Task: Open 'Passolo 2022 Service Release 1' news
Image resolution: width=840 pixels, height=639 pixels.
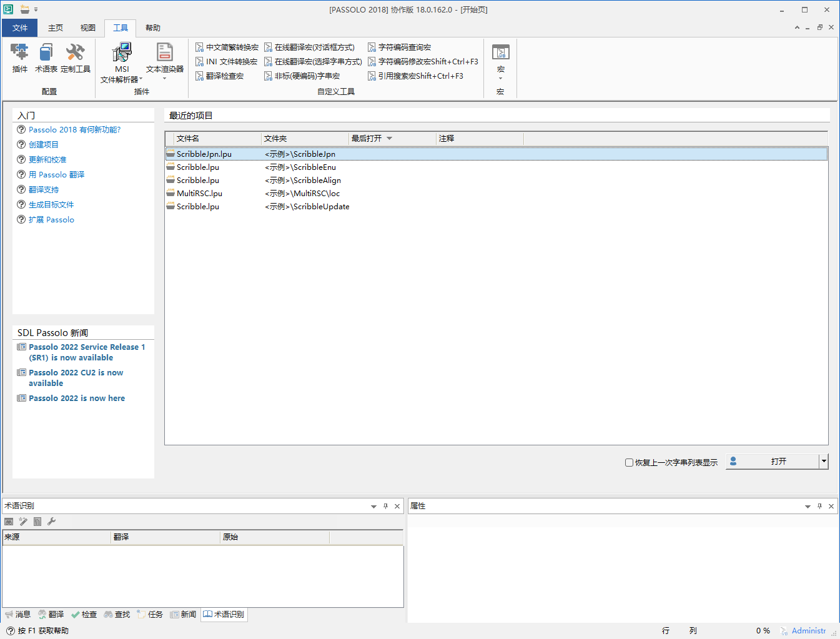Action: (x=87, y=352)
